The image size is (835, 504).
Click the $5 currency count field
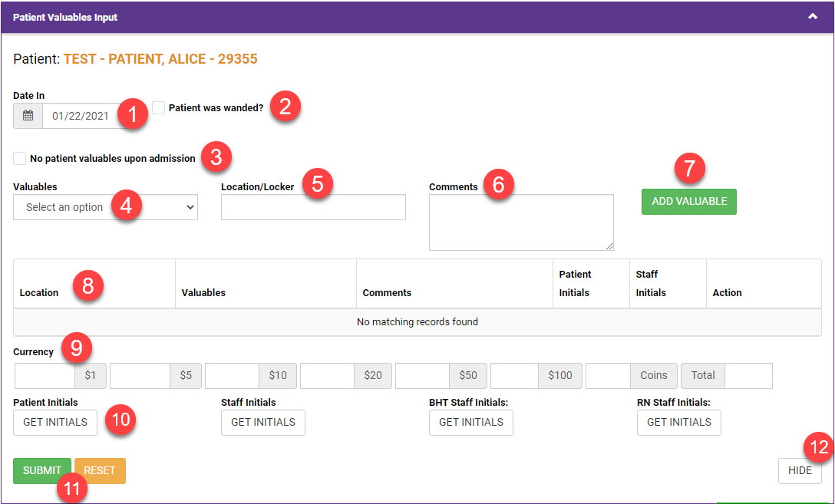140,376
